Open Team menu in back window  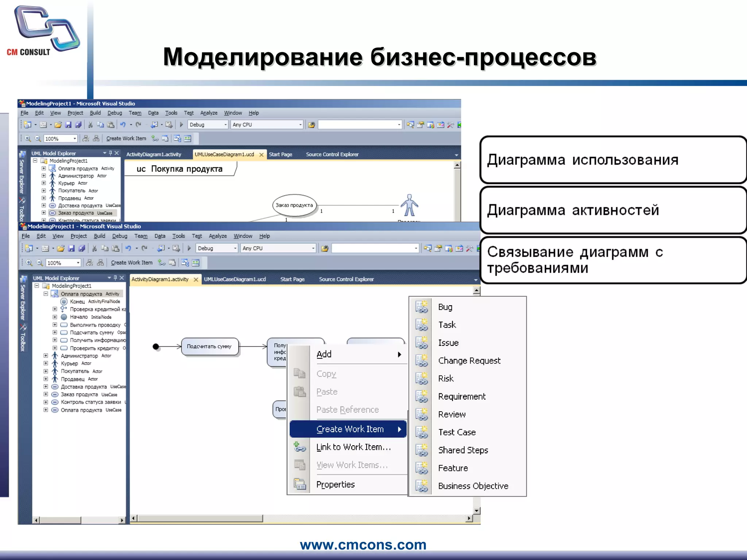135,113
